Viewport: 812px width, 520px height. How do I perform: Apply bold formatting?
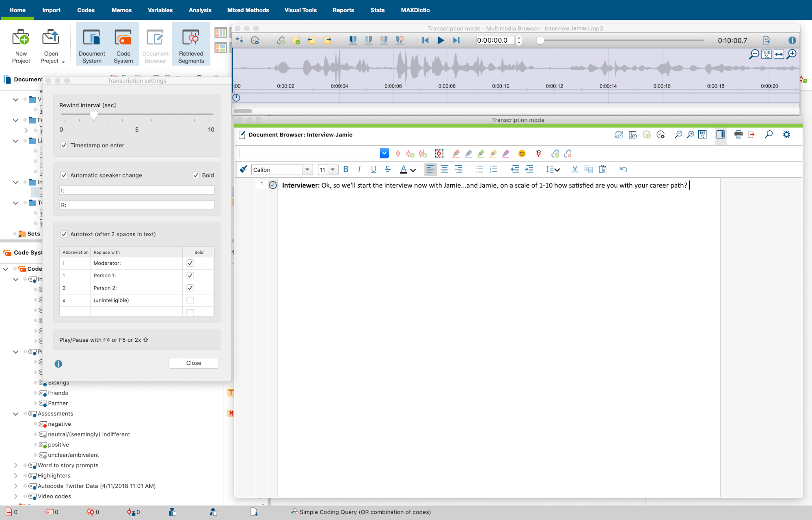(346, 169)
